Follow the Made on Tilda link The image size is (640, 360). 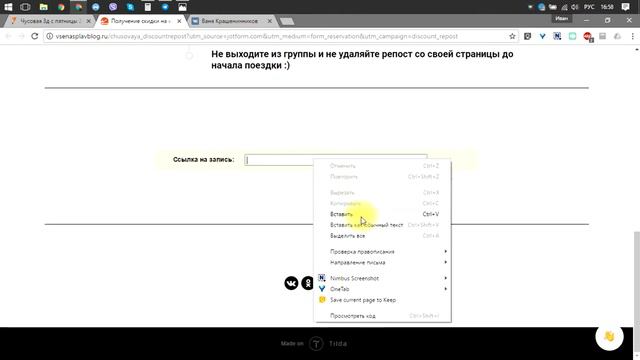click(314, 344)
